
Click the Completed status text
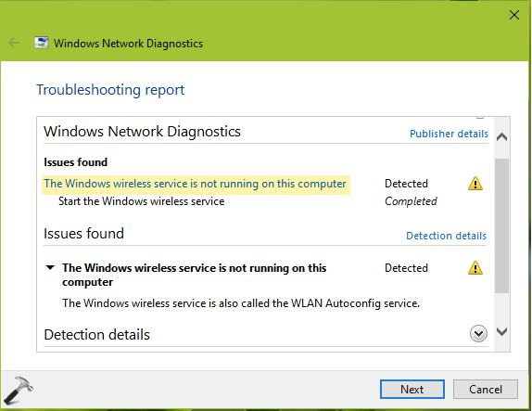pos(411,201)
